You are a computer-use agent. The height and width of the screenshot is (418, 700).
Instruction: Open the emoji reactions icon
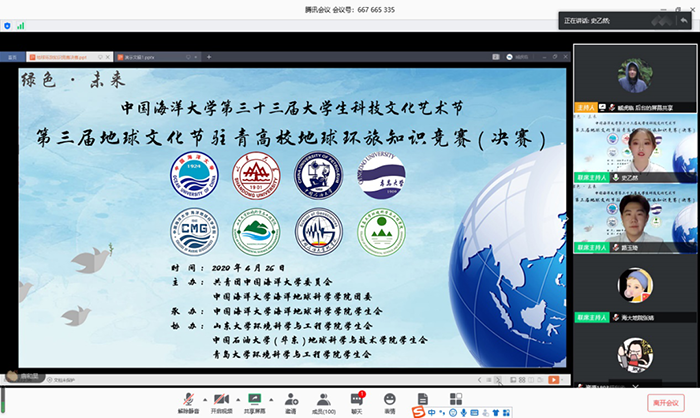point(389,398)
